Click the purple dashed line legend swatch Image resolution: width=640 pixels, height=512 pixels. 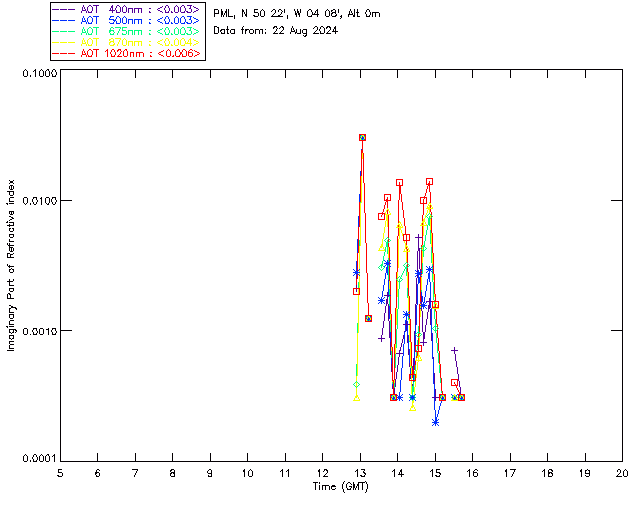(x=64, y=9)
